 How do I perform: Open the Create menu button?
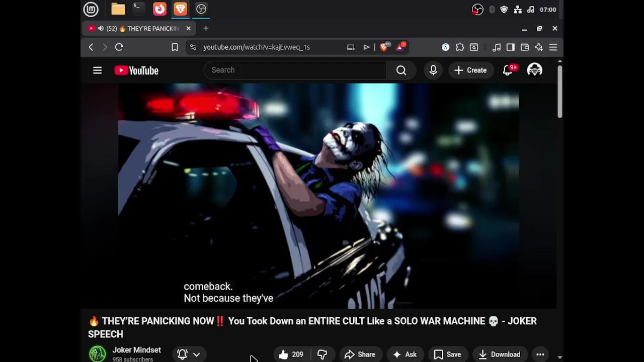470,70
